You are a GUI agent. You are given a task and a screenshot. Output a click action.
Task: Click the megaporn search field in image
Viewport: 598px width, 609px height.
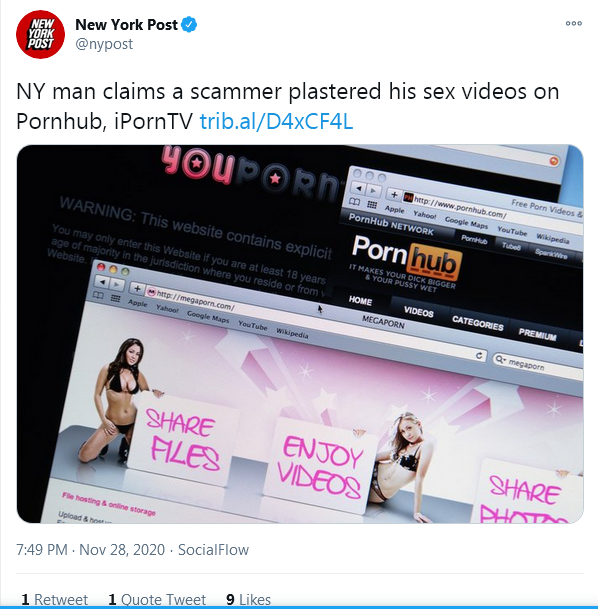(x=538, y=364)
